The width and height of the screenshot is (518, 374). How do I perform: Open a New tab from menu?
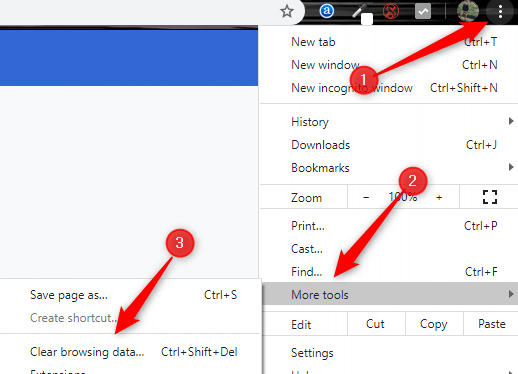389,42
